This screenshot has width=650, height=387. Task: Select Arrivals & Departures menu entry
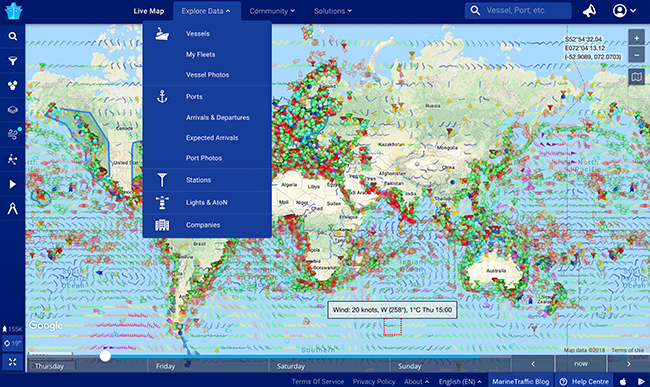pyautogui.click(x=218, y=118)
